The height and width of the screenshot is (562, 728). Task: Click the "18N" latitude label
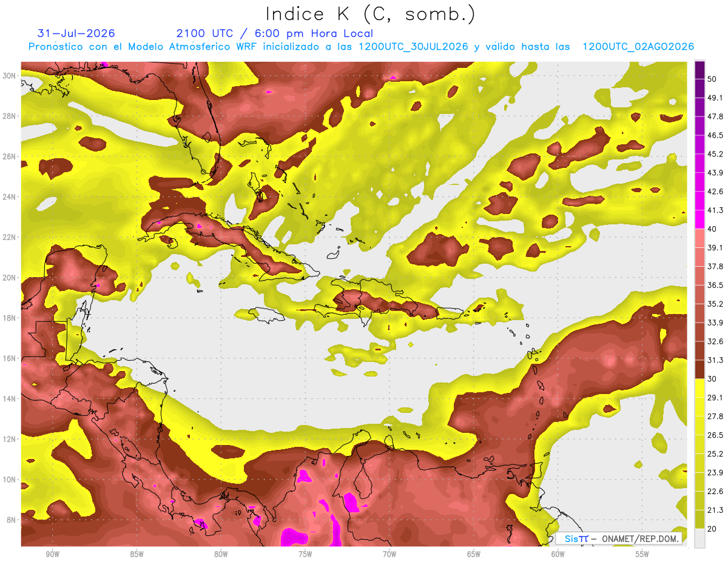[x=9, y=318]
